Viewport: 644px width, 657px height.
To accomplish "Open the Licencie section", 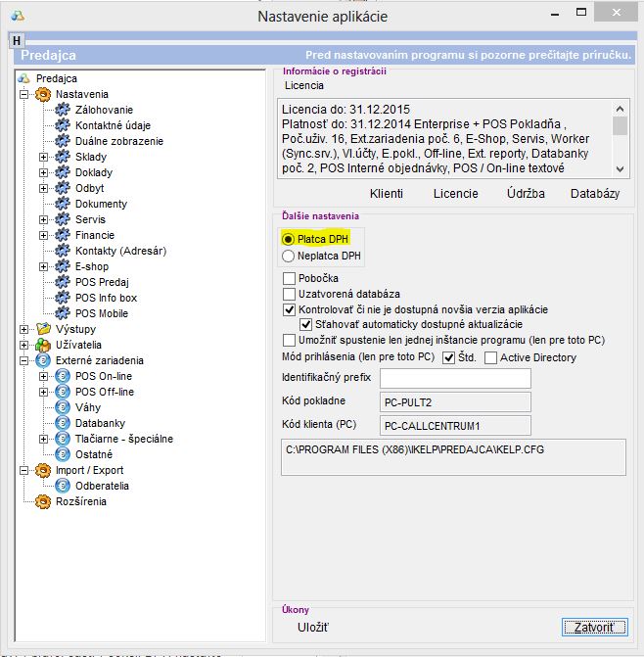I will point(456,194).
